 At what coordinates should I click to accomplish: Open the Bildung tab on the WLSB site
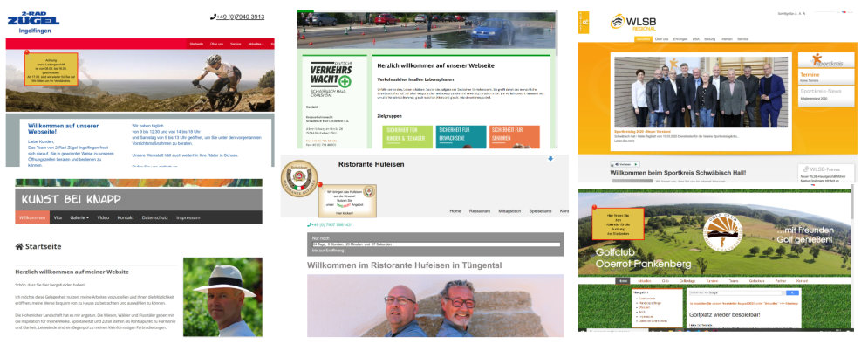[x=710, y=39]
